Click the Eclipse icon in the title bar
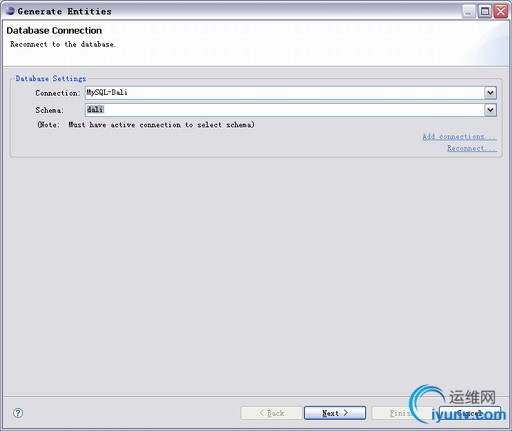 (10, 11)
